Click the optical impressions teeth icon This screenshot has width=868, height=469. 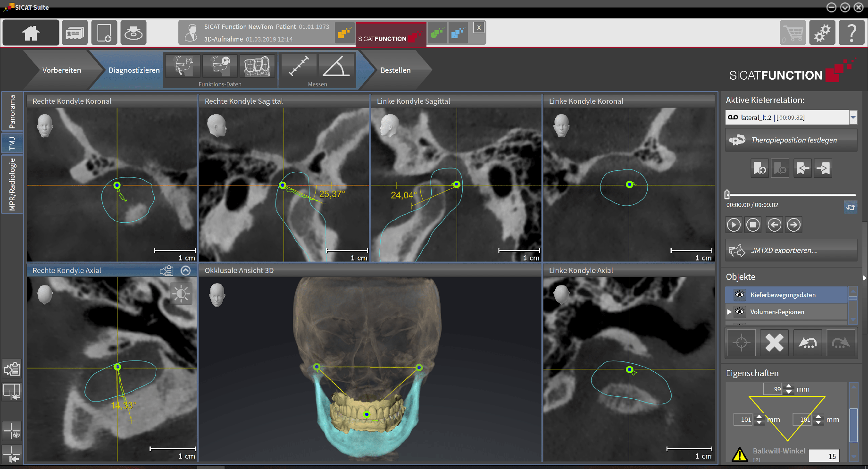(258, 67)
